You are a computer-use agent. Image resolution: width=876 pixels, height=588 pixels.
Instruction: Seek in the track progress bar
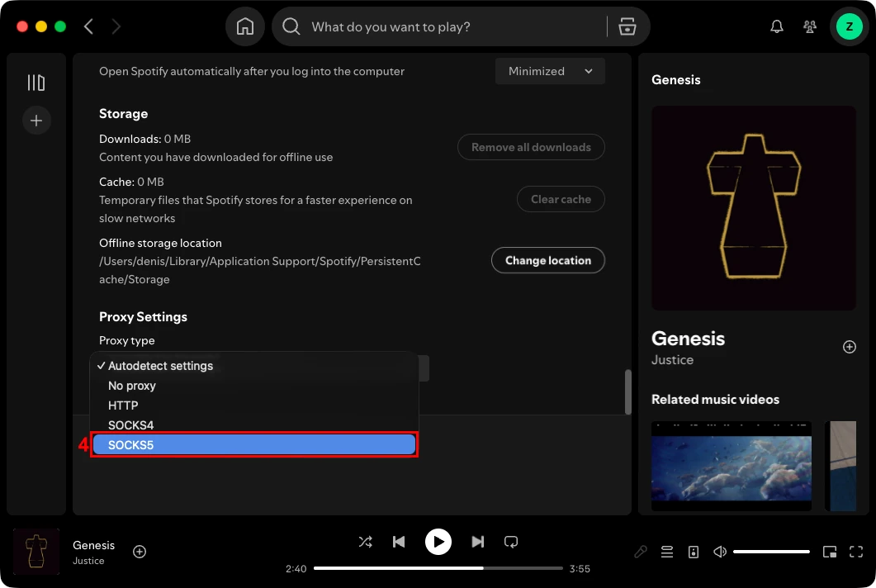[438, 568]
